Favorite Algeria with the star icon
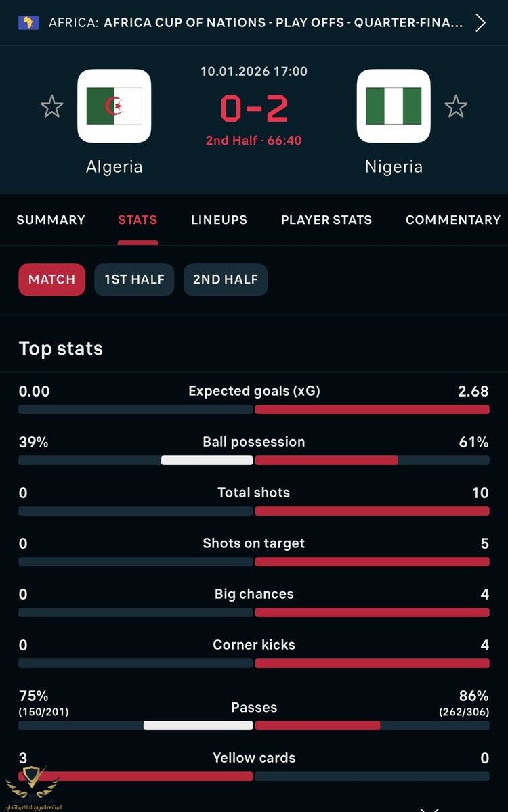Screen dimensions: 508x812 [52, 107]
